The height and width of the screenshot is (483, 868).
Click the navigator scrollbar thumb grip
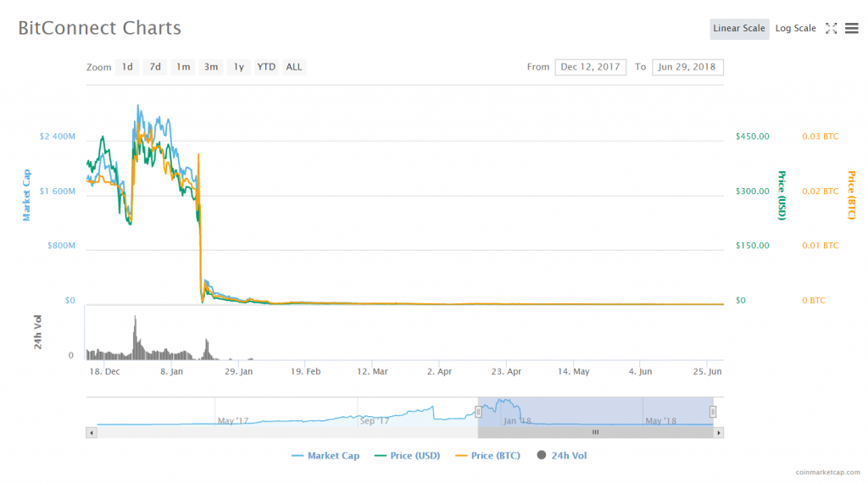(596, 433)
